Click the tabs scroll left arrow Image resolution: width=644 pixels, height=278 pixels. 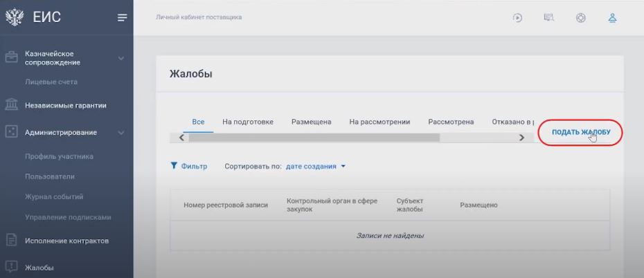coord(182,138)
